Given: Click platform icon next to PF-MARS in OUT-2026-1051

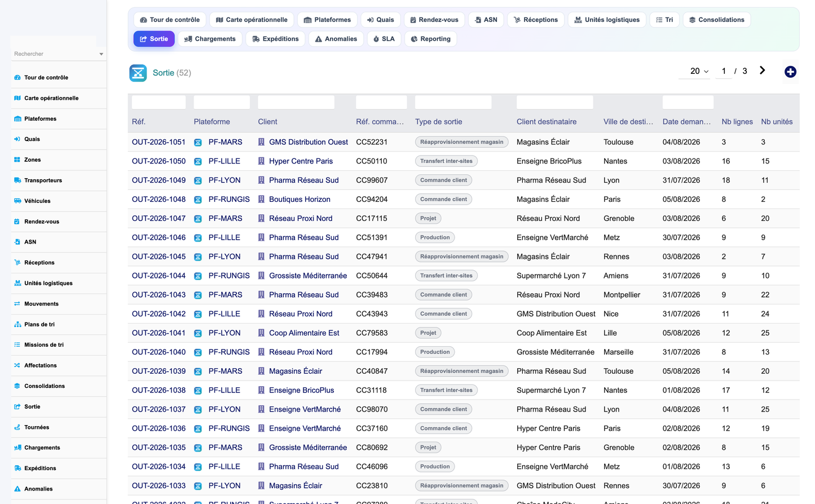Looking at the screenshot, I should point(198,143).
